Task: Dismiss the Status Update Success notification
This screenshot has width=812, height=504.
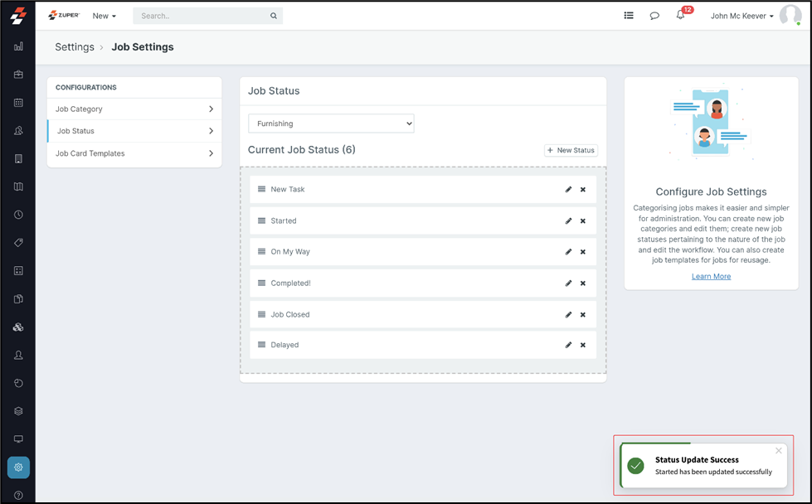Action: click(778, 451)
